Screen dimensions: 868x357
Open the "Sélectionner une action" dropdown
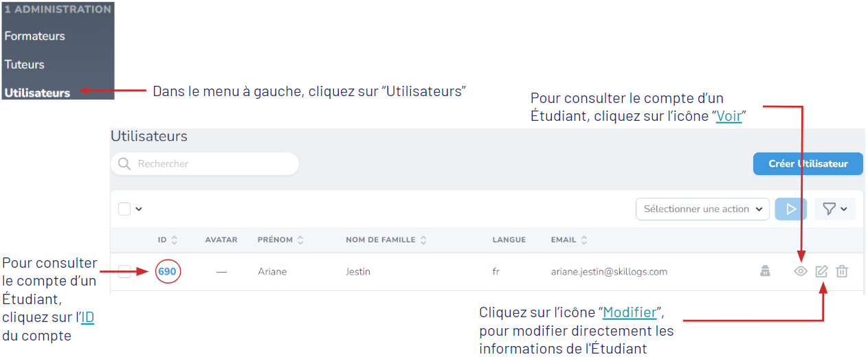pos(702,209)
